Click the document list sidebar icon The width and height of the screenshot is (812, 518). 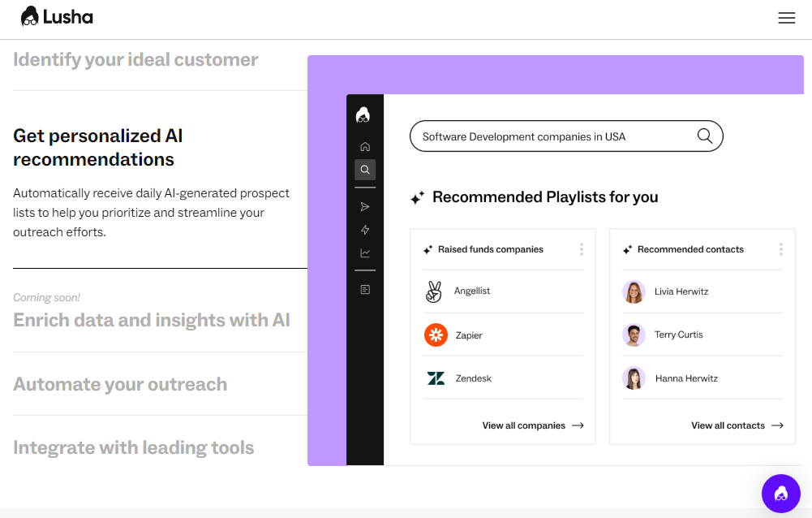[x=365, y=290]
